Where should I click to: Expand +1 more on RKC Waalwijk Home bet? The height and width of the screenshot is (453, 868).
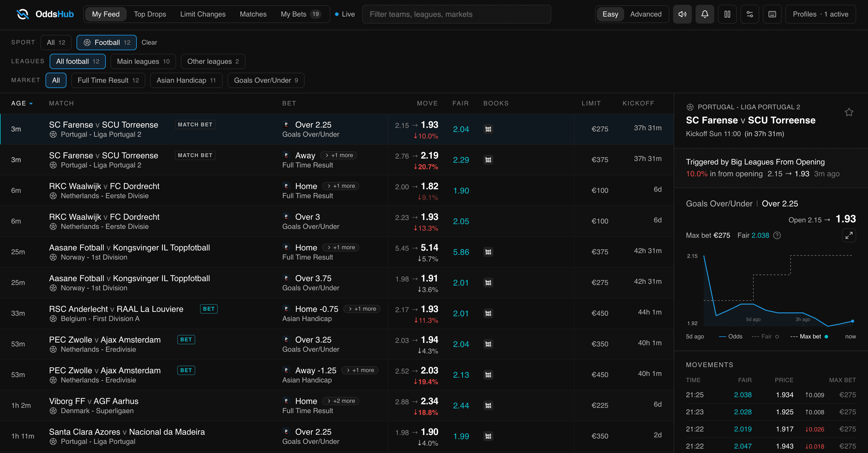(x=341, y=186)
